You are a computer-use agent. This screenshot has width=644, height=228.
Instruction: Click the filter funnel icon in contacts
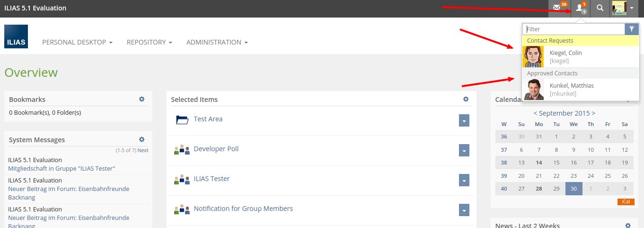[x=632, y=29]
